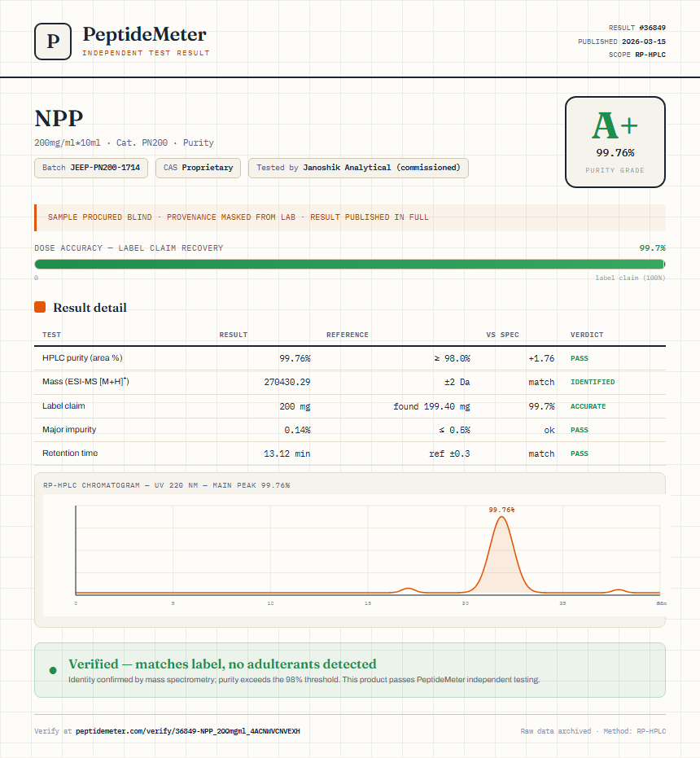The height and width of the screenshot is (758, 700).
Task: Click the Batch JEEP-PN200-1714 tag
Action: click(x=91, y=168)
